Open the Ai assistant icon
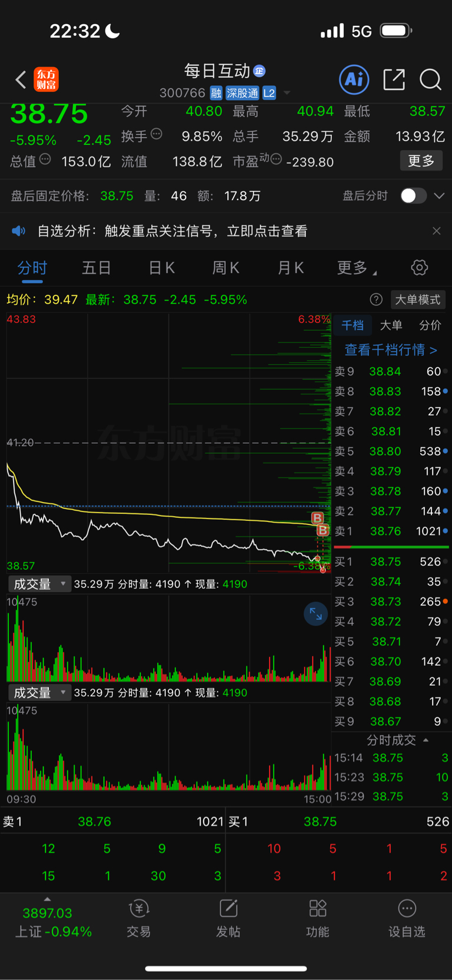The height and width of the screenshot is (980, 452). [x=354, y=79]
